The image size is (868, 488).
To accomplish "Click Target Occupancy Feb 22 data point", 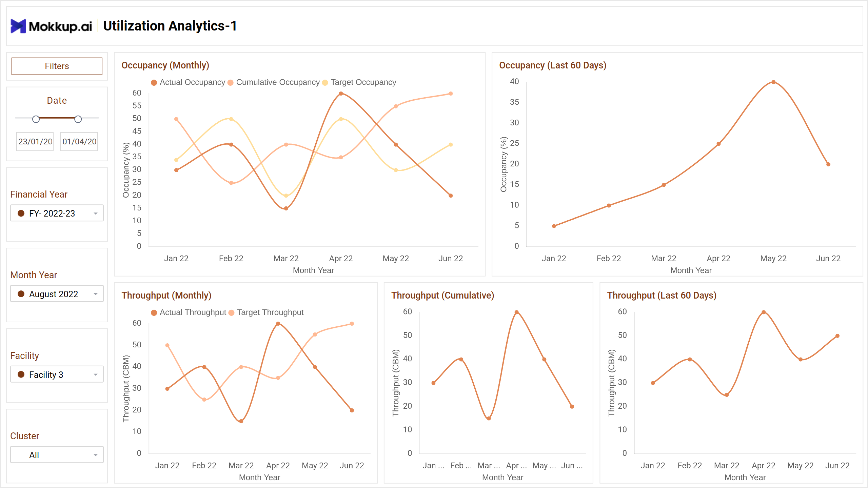I will click(x=231, y=119).
